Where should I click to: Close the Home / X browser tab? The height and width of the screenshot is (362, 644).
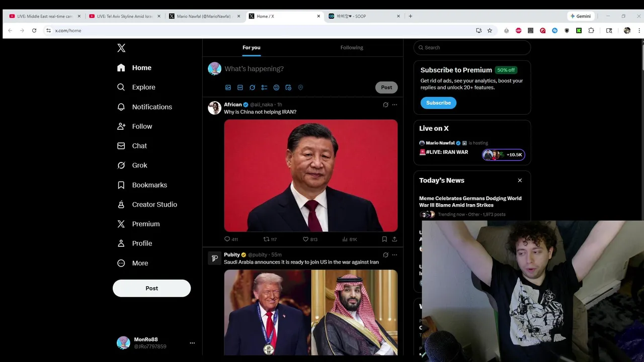tap(318, 16)
